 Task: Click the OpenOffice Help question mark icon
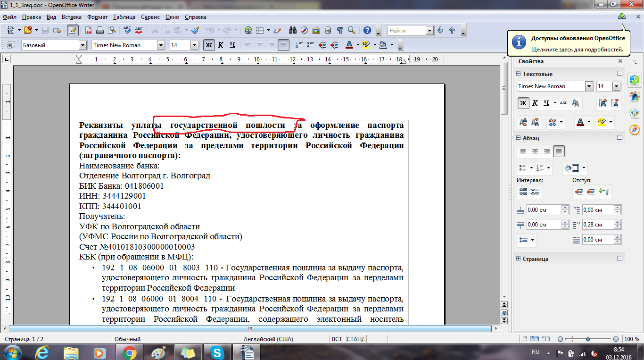[367, 30]
